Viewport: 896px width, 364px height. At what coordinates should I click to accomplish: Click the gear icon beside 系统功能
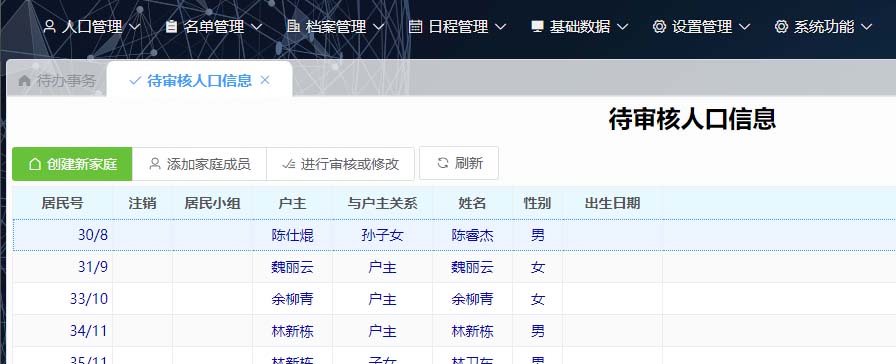coord(781,26)
